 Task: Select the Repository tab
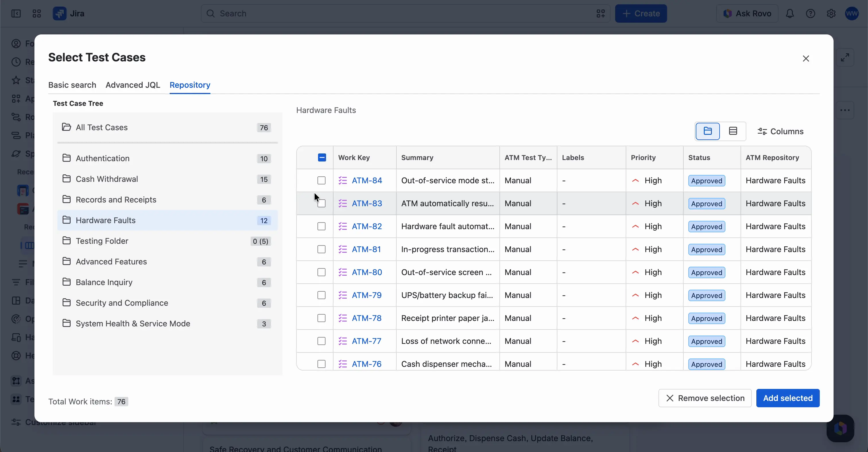pos(190,85)
